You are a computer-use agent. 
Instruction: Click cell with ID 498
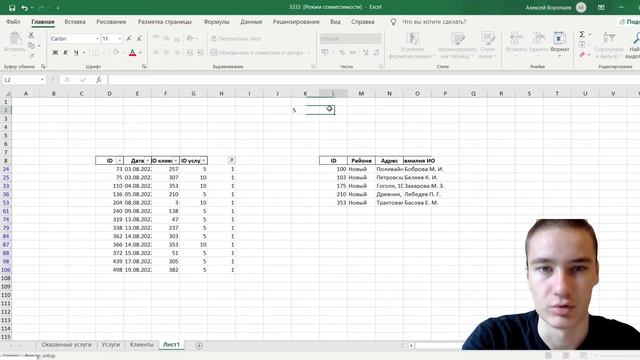pyautogui.click(x=109, y=270)
